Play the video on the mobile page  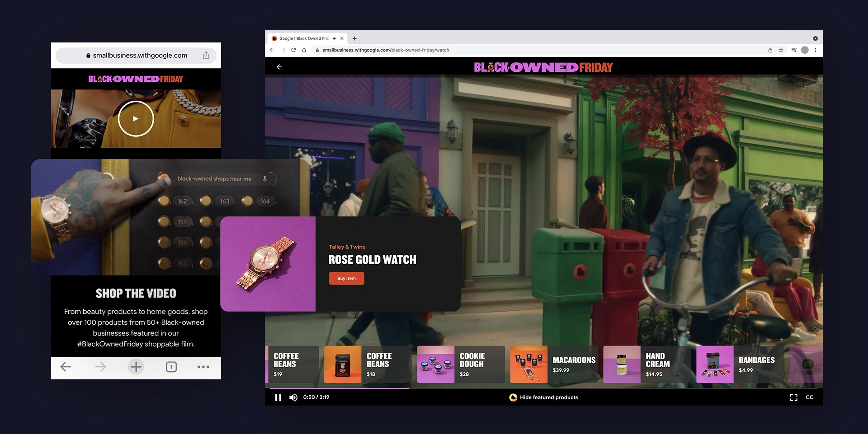coord(136,119)
